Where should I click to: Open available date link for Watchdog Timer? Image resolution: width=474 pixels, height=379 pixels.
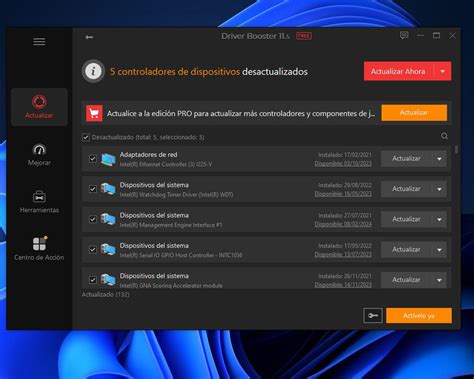pos(343,194)
